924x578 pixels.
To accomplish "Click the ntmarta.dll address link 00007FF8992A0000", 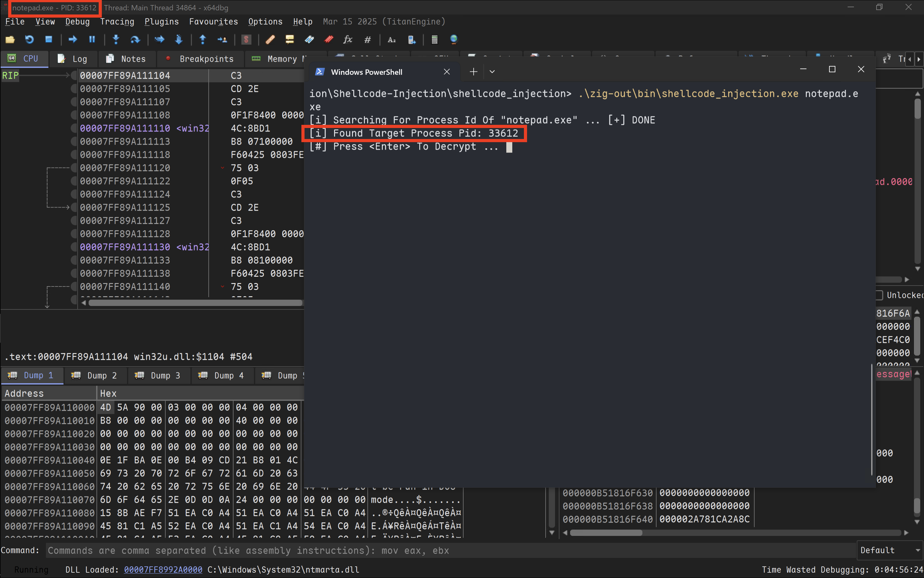I will click(x=163, y=570).
